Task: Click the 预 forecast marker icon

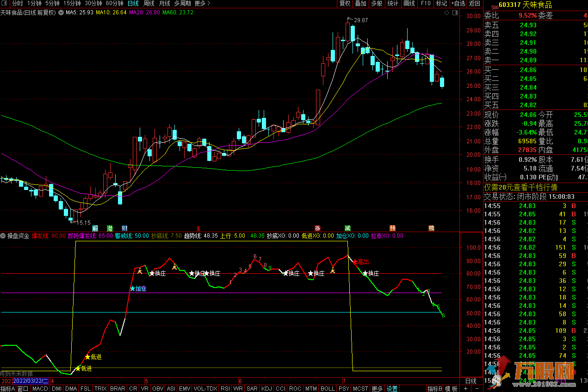Action: point(392,228)
